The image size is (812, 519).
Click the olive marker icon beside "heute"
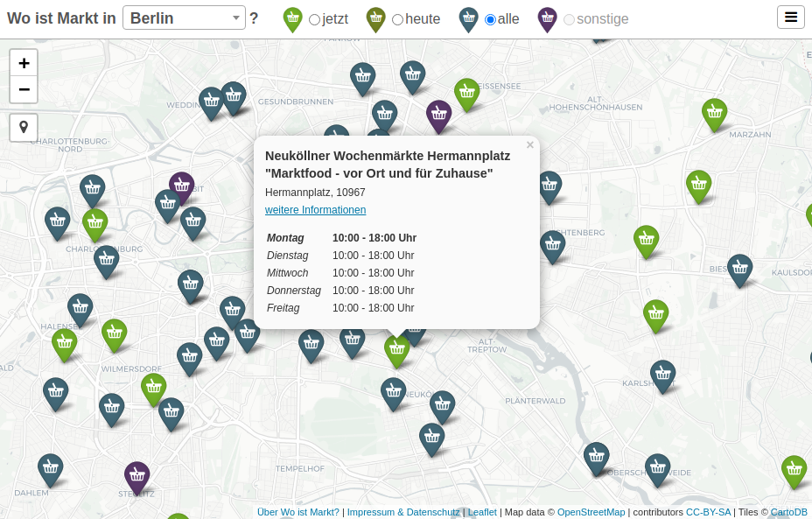coord(375,18)
